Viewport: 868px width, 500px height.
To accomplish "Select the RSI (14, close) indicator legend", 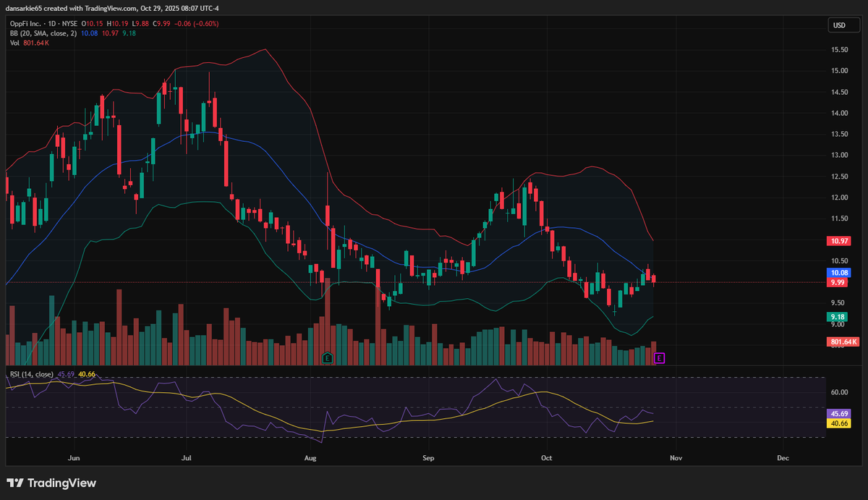I will click(32, 373).
